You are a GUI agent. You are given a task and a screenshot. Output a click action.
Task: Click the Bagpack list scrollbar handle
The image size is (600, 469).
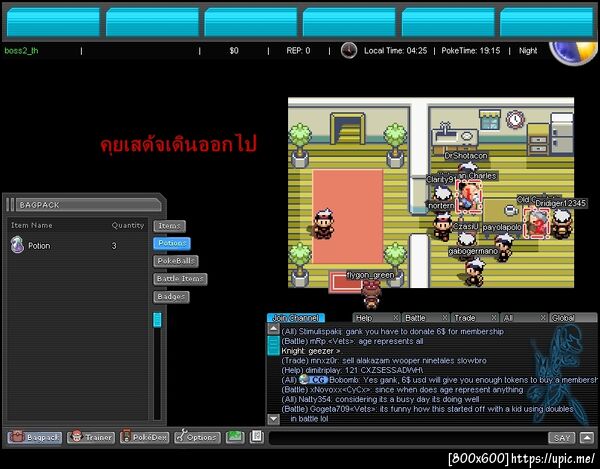click(x=157, y=320)
